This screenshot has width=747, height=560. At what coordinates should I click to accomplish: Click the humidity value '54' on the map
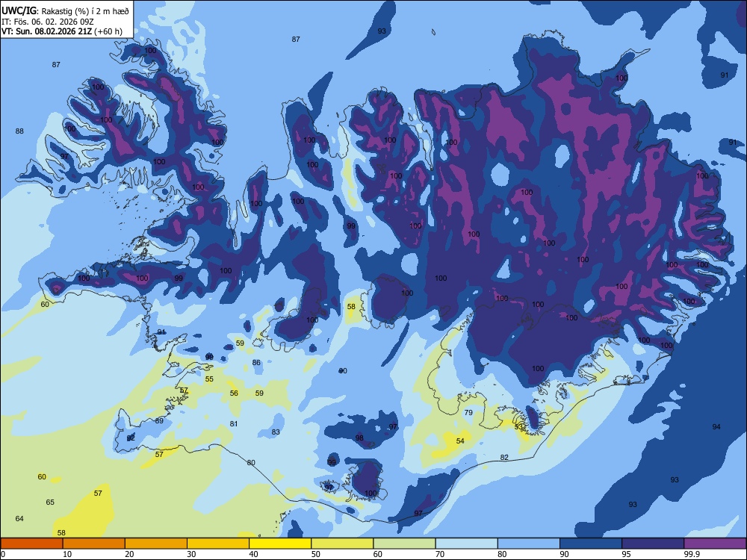coord(460,441)
